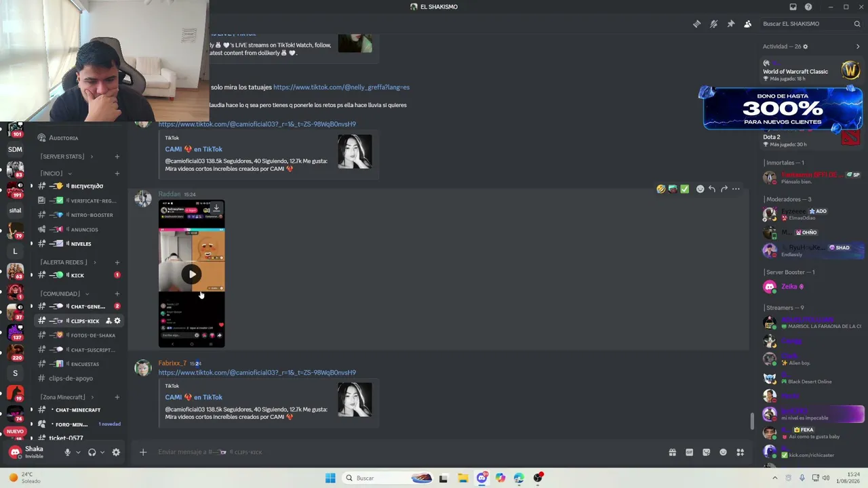
Task: Open notification settings bell icon
Action: [x=713, y=24]
